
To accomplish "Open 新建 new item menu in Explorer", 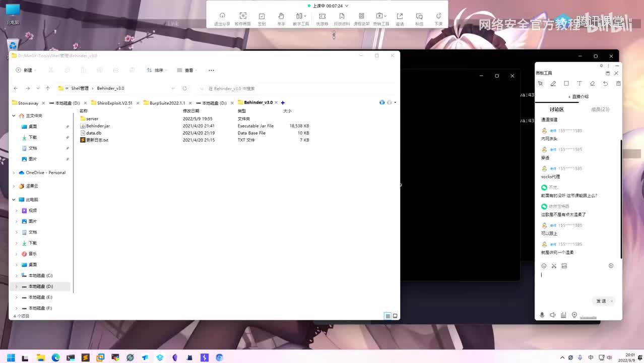I will point(26,70).
